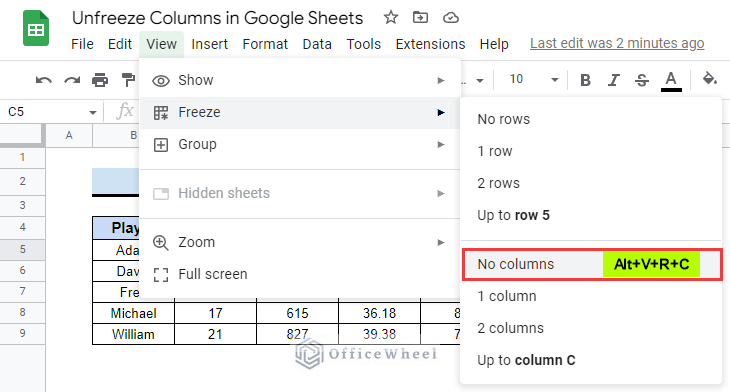This screenshot has width=730, height=392.
Task: Toggle italic formatting
Action: tap(614, 80)
